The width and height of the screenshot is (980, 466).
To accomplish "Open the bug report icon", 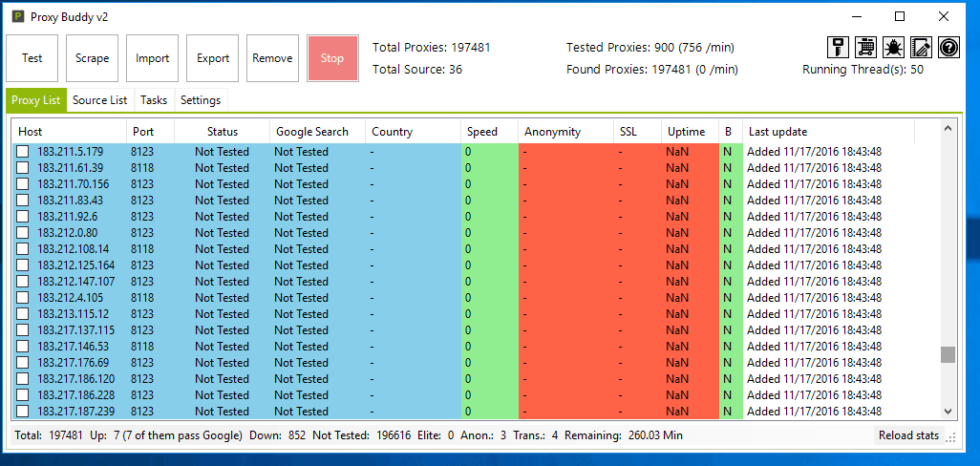I will [x=894, y=48].
